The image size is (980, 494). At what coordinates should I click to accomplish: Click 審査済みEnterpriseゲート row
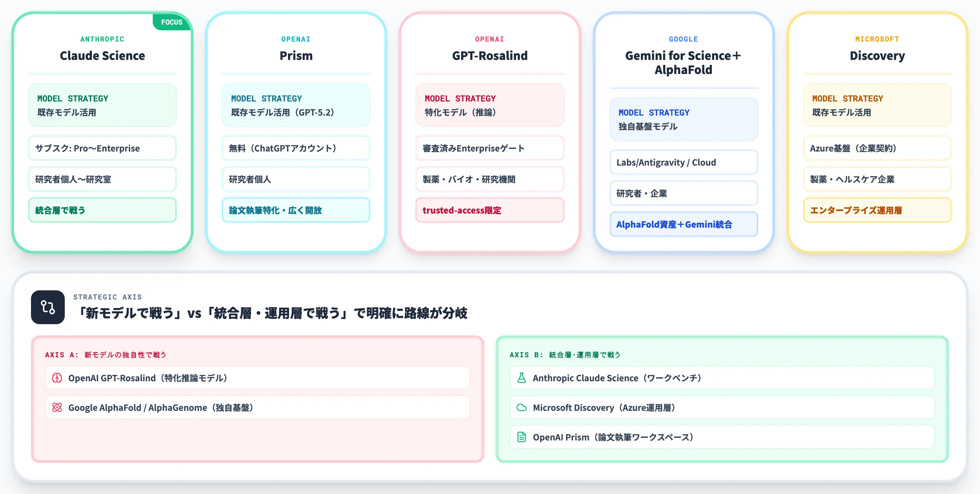tap(490, 148)
